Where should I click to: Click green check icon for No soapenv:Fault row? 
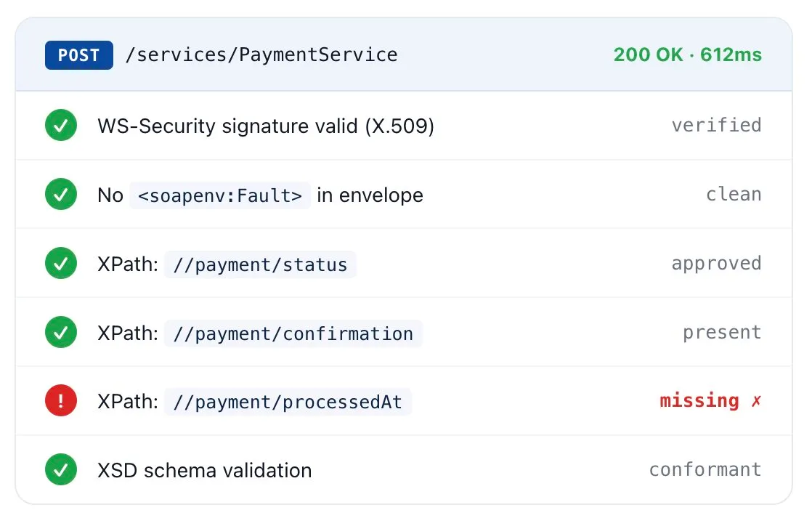(61, 194)
